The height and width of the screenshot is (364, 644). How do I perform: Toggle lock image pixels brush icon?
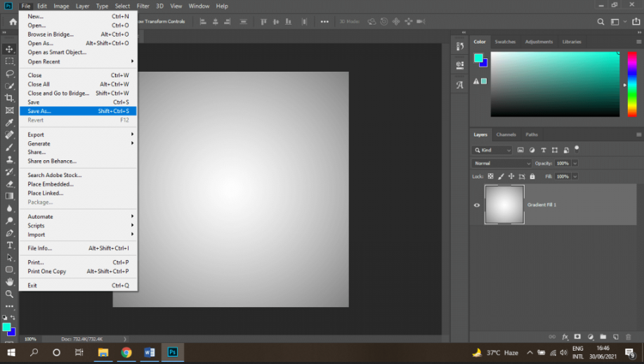(501, 176)
